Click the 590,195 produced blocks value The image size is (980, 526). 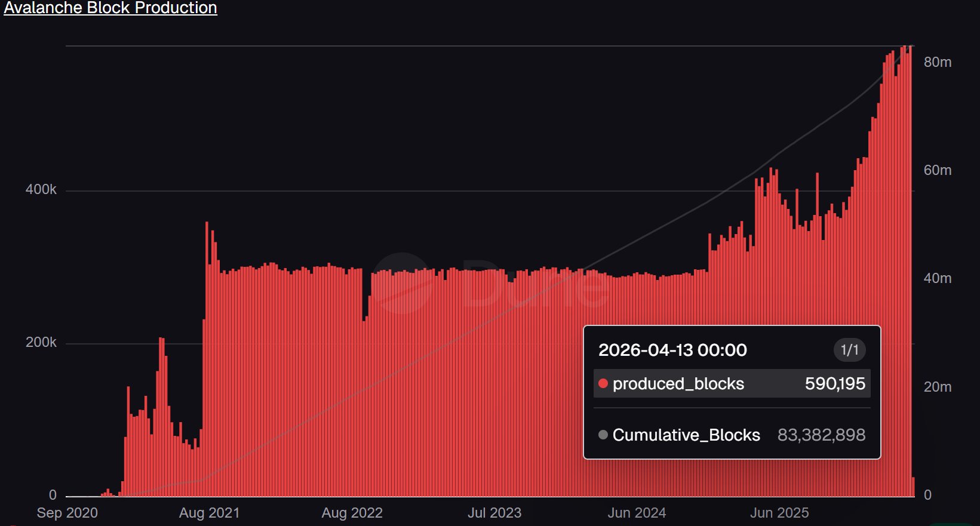(835, 383)
